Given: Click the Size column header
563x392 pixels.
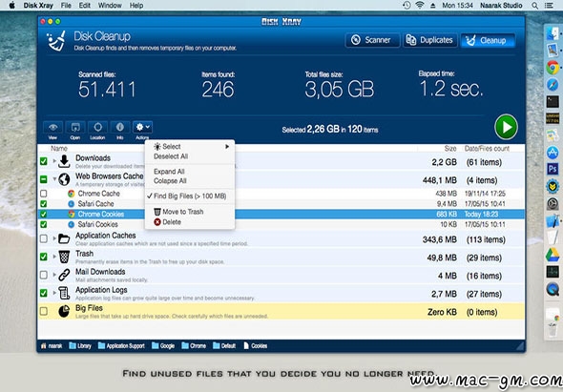Looking at the screenshot, I should pyautogui.click(x=450, y=148).
